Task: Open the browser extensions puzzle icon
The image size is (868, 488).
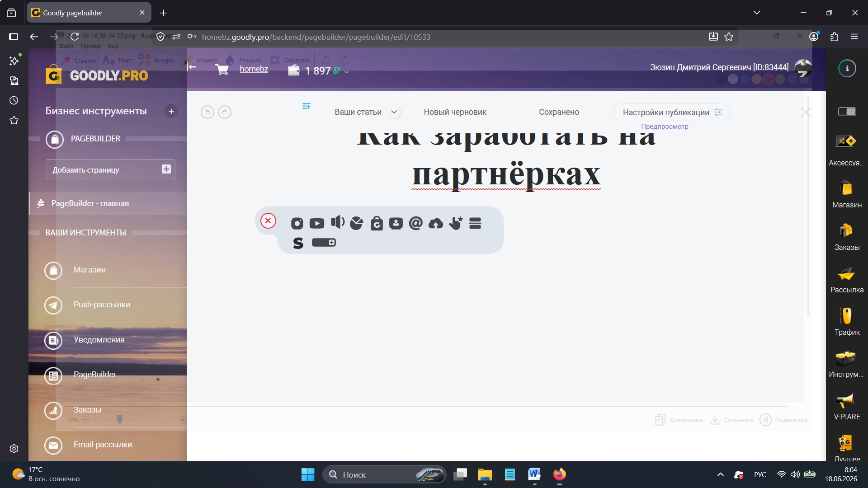Action: tap(834, 37)
